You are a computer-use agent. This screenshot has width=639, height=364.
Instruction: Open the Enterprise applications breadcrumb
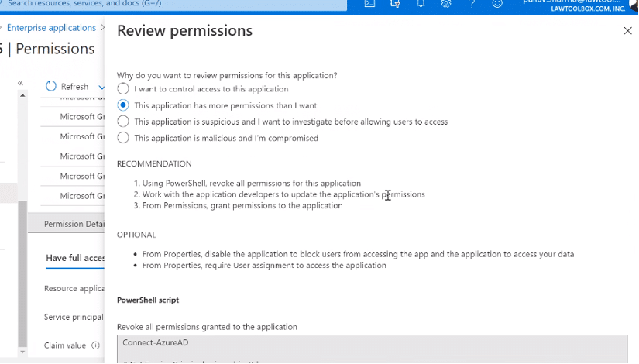(51, 28)
